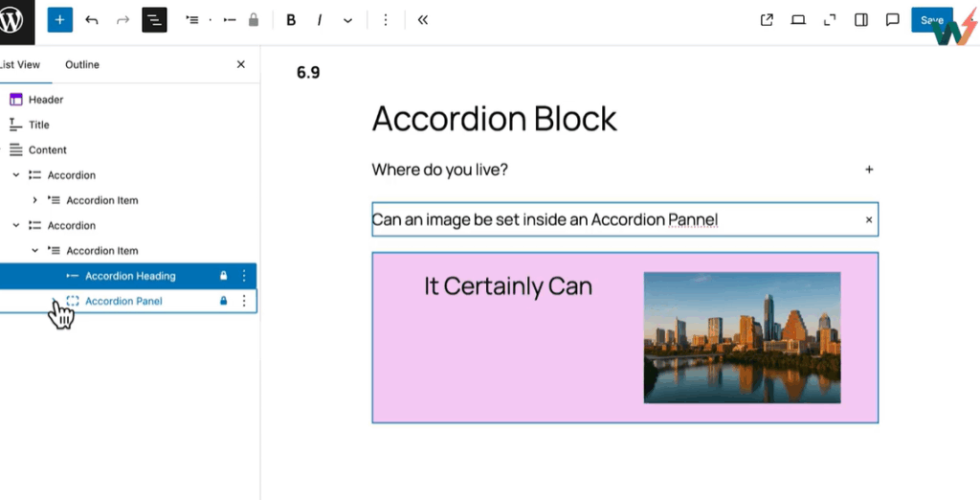Screen dimensions: 980x500
Task: Toggle italic formatting
Action: (x=320, y=20)
